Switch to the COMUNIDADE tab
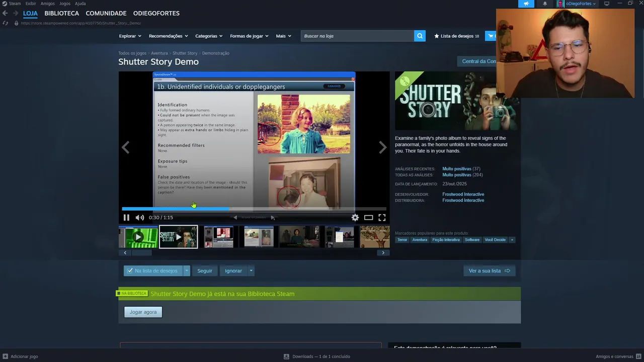Viewport: 644px width, 362px height. tap(106, 13)
